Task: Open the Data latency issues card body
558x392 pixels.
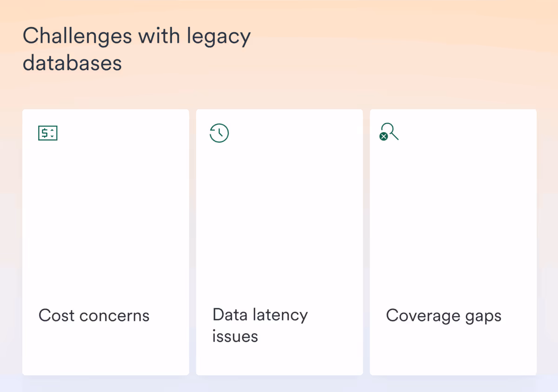Action: coord(279,242)
